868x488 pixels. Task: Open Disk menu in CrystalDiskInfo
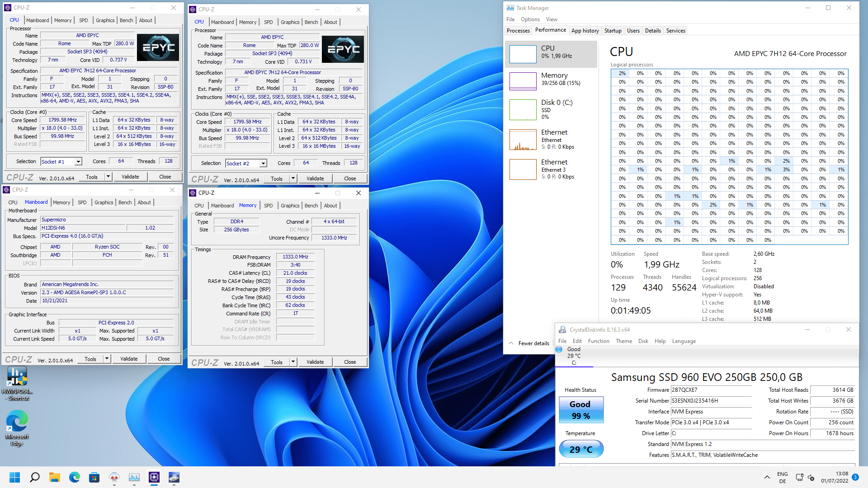[x=643, y=341]
